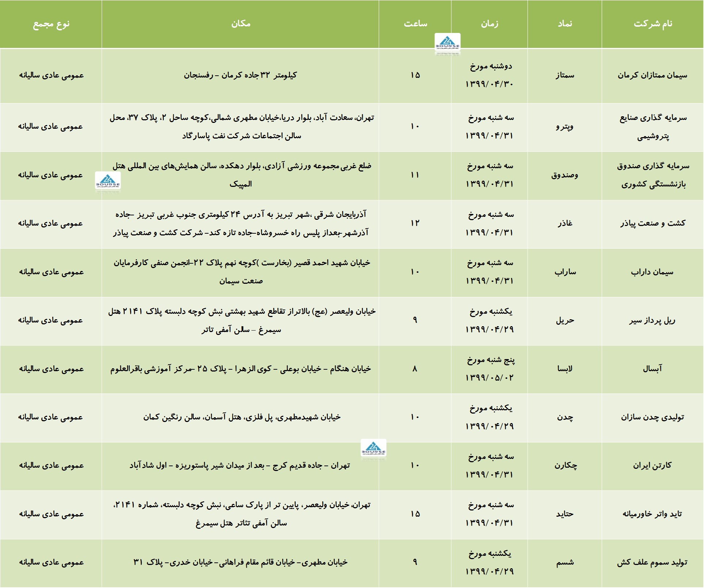
Task: Select location mentioning 'هتل المپیک'
Action: coord(241,175)
